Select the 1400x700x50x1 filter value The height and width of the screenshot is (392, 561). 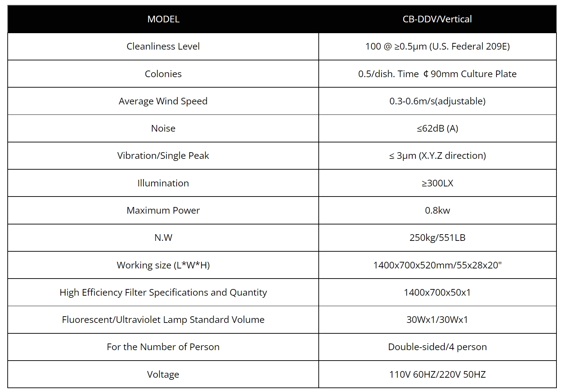[437, 293]
